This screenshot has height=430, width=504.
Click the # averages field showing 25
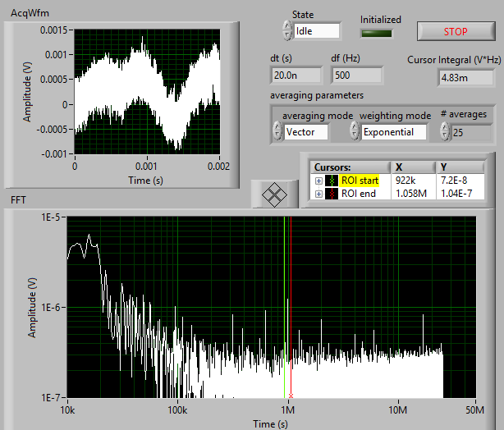click(469, 131)
